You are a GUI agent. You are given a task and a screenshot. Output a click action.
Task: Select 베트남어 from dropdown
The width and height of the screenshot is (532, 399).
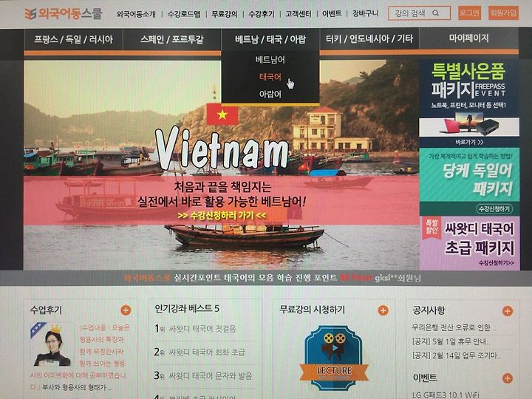(x=270, y=60)
